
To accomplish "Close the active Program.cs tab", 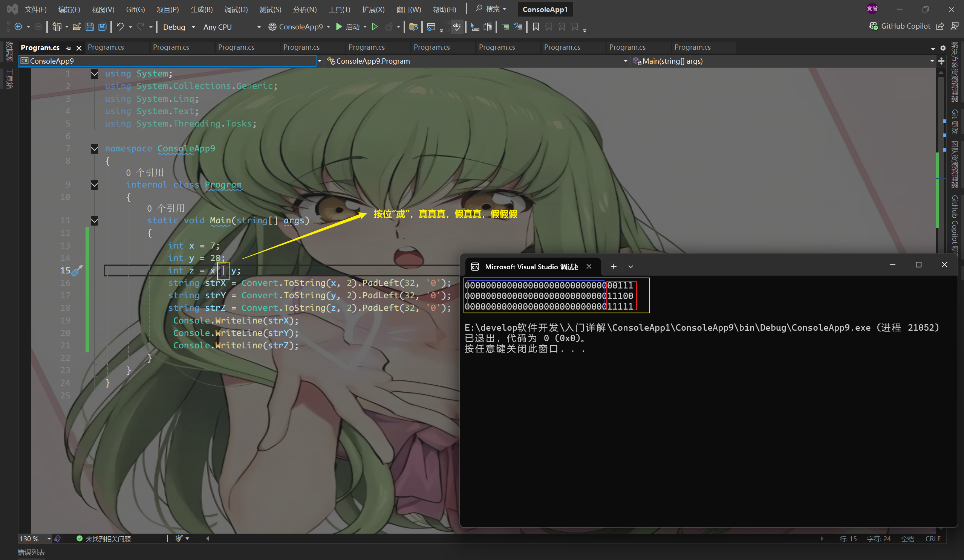I will pyautogui.click(x=79, y=48).
